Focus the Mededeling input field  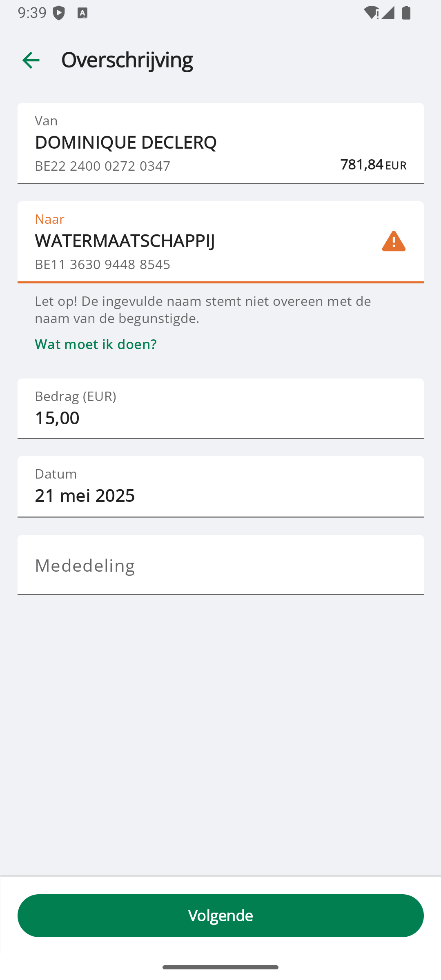point(220,565)
